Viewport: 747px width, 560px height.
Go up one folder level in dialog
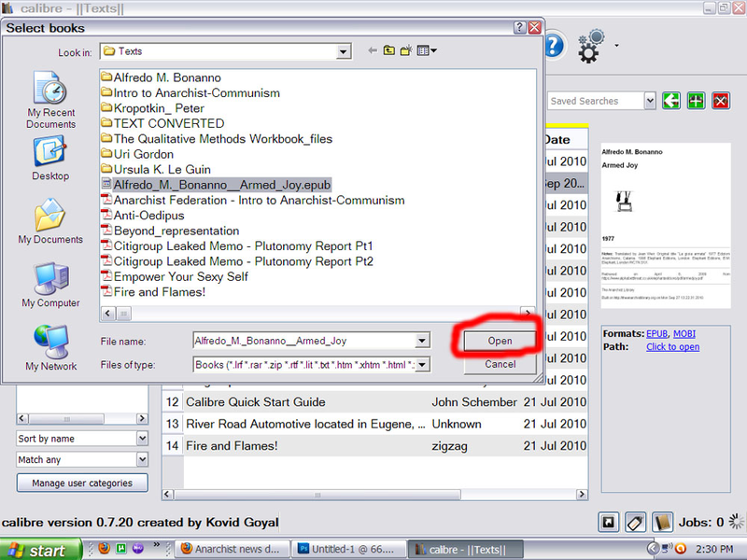pos(389,50)
